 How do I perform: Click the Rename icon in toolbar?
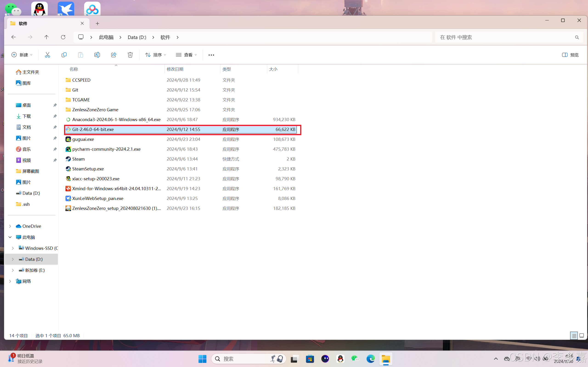[97, 55]
